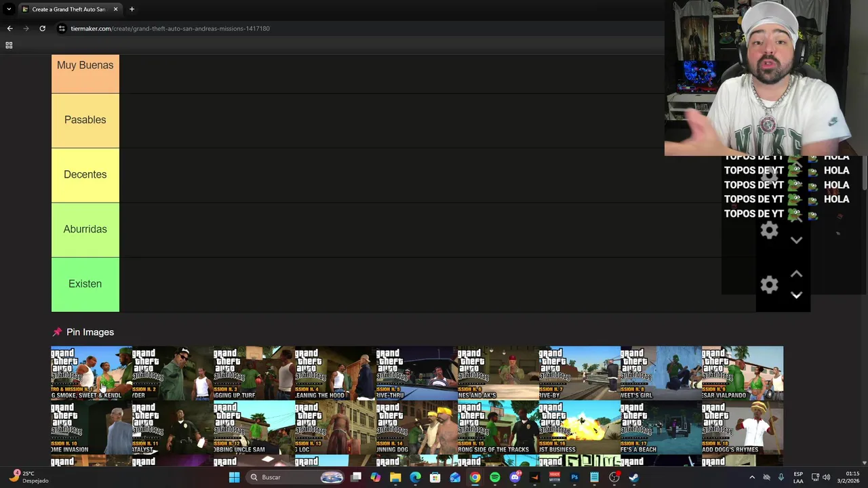The width and height of the screenshot is (868, 488).
Task: Open File Explorer from the taskbar
Action: 395,477
